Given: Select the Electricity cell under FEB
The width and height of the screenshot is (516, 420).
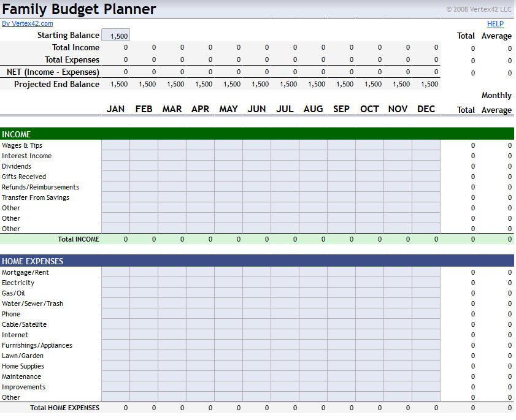Looking at the screenshot, I should [x=144, y=283].
